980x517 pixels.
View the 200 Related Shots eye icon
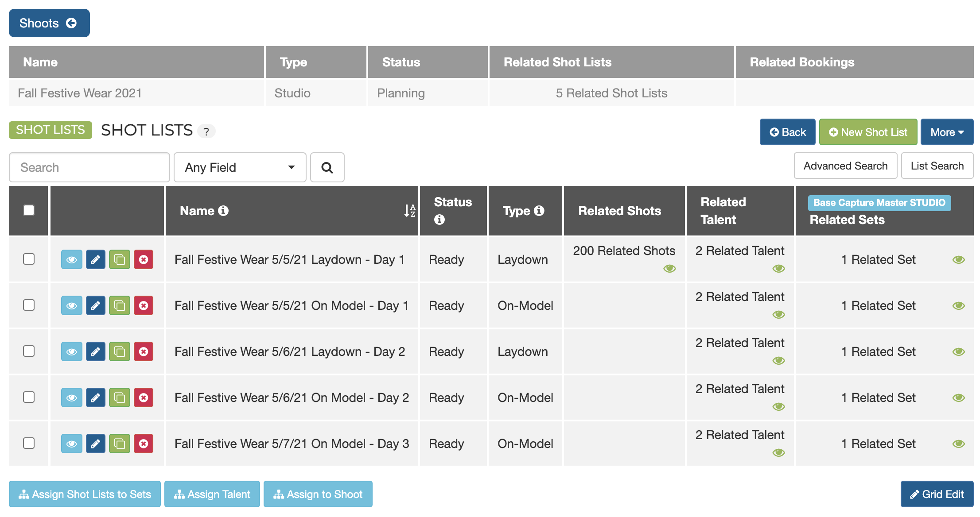(x=669, y=268)
